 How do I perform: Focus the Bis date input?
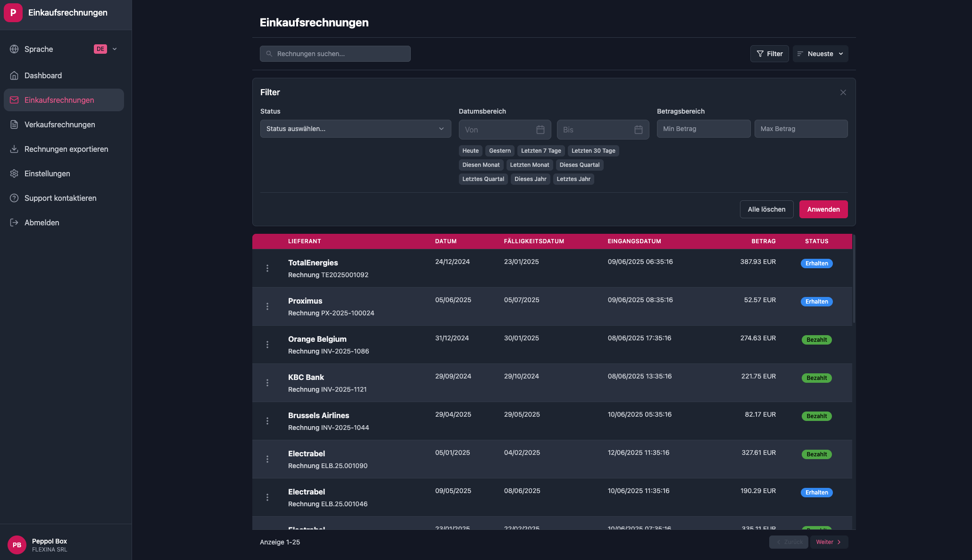603,130
